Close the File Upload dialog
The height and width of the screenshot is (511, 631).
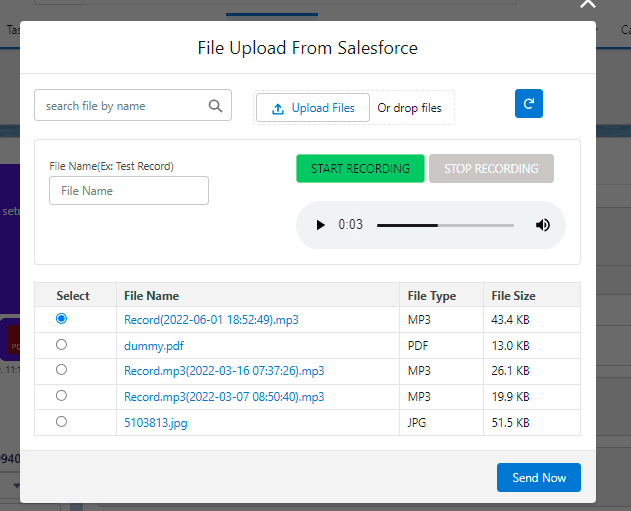[587, 4]
